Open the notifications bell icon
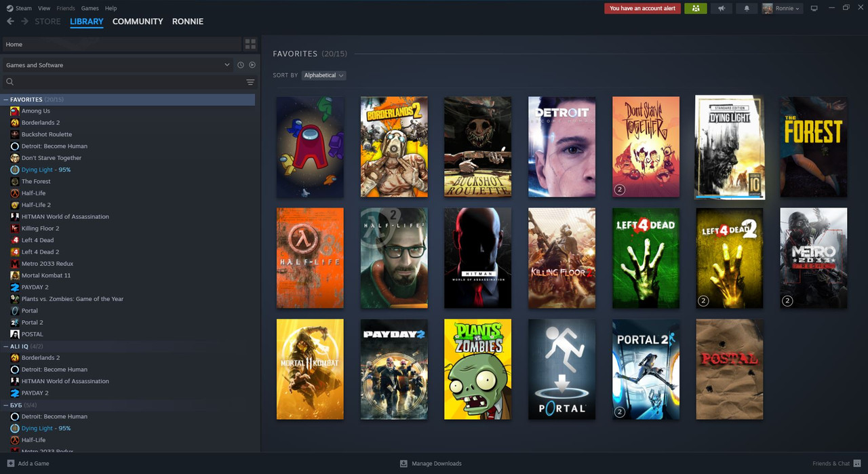Image resolution: width=868 pixels, height=474 pixels. pos(747,8)
